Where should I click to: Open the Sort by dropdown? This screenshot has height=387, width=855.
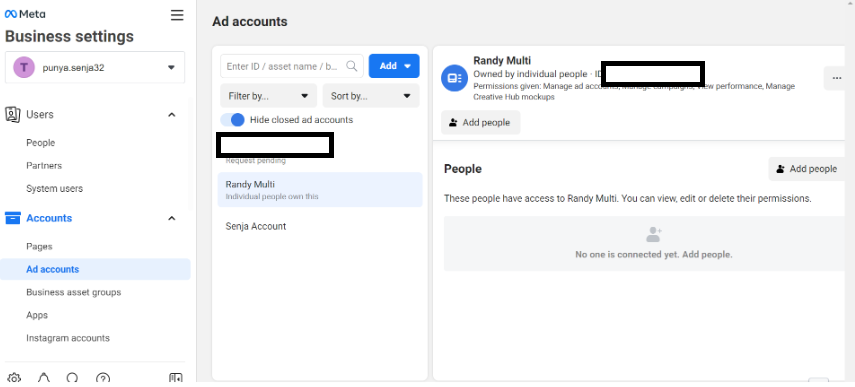[371, 96]
